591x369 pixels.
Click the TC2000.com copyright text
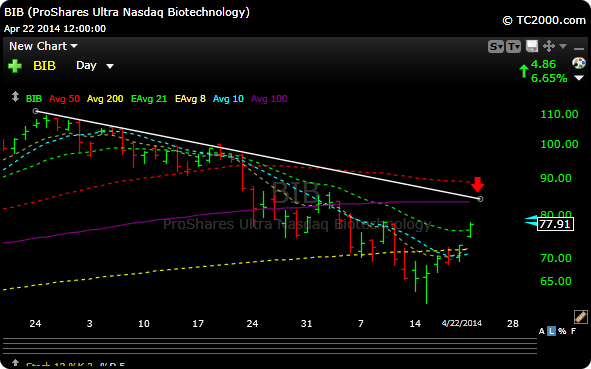544,20
